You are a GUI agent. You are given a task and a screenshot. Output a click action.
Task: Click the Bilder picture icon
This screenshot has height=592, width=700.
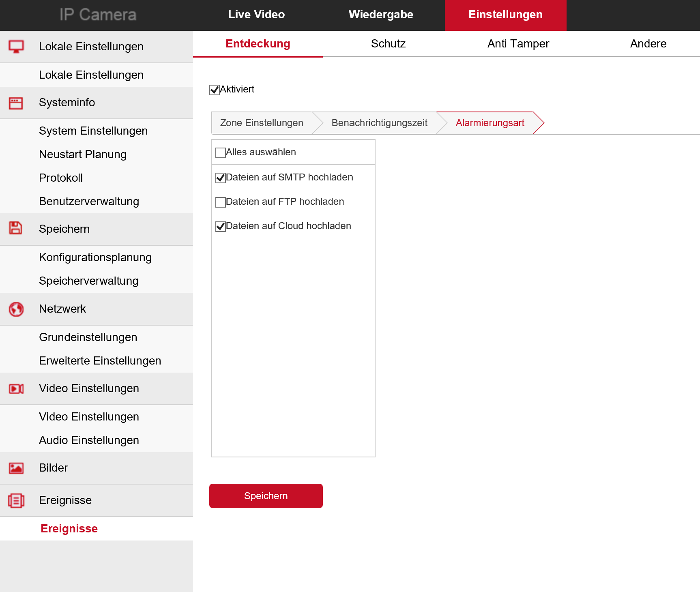point(16,468)
